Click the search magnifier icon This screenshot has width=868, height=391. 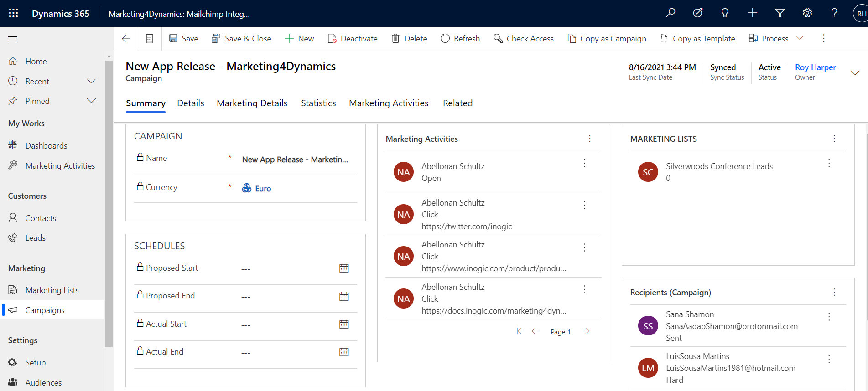[670, 13]
